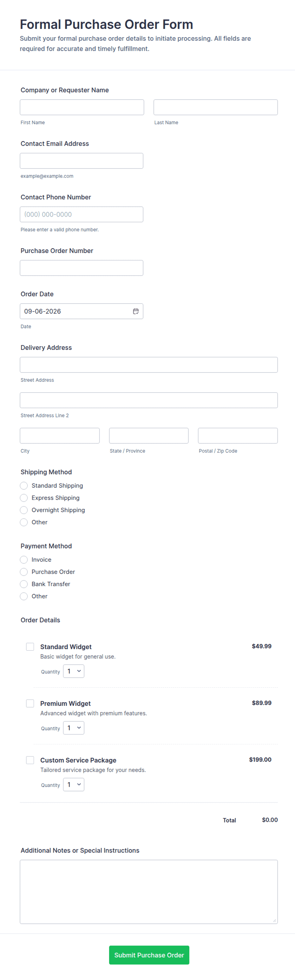This screenshot has height=980, width=295.
Task: Open Premium Widget quantity dropdown
Action: click(74, 728)
